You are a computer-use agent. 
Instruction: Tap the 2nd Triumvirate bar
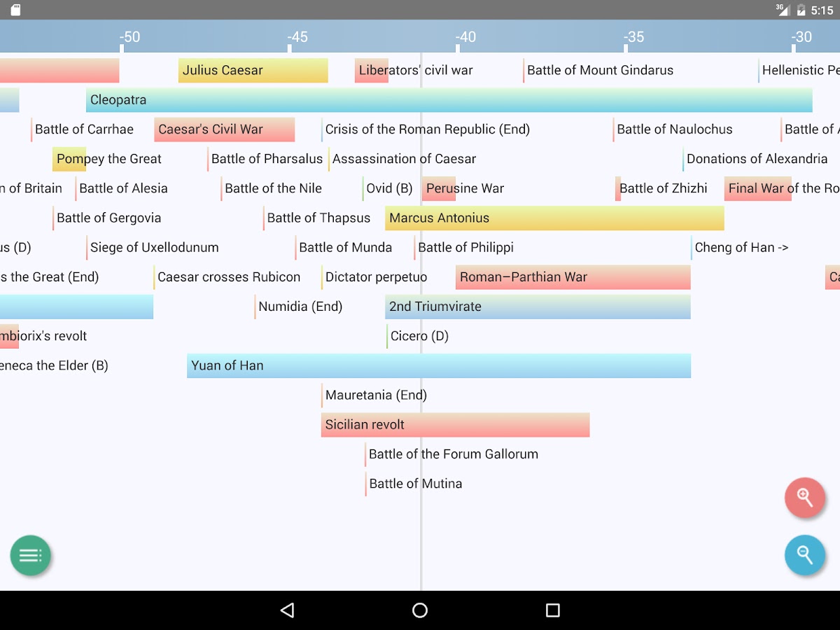[x=537, y=307]
